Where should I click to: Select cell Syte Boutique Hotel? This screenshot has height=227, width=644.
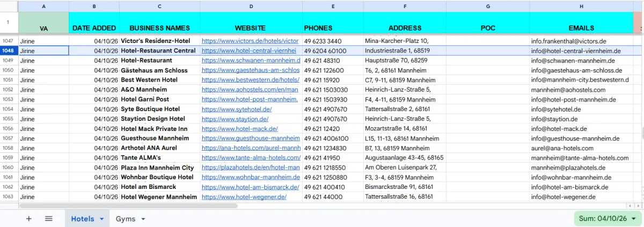tap(160, 109)
